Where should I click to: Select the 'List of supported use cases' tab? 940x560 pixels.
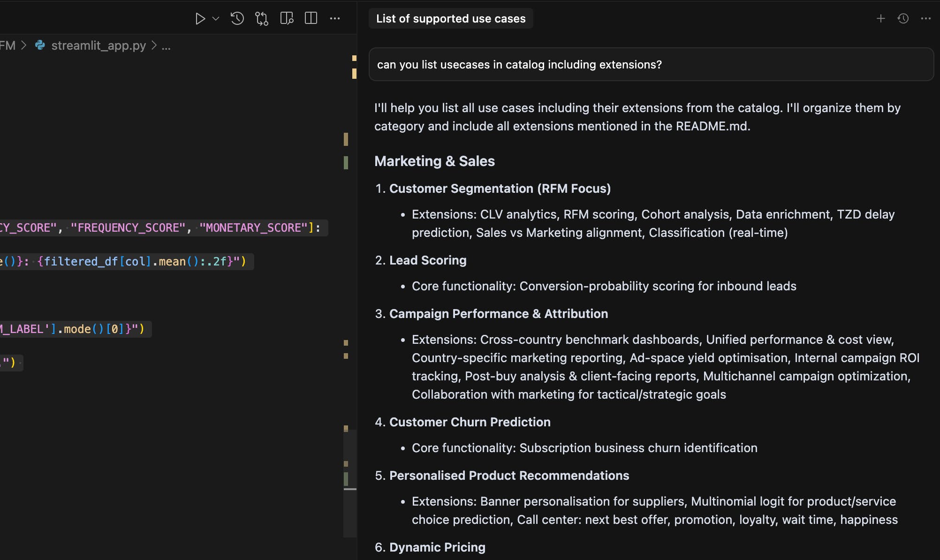[450, 19]
